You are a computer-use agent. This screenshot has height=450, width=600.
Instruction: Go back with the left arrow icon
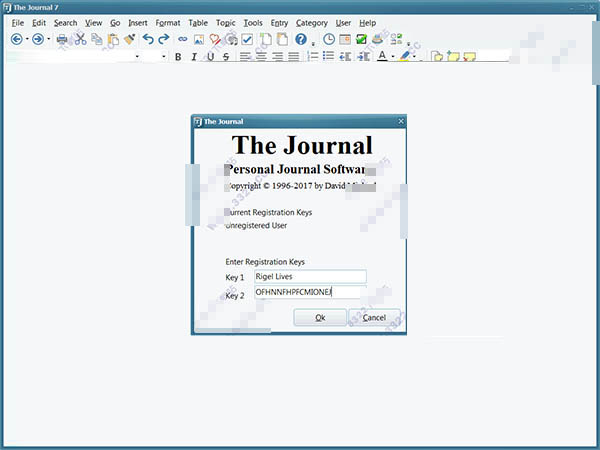click(16, 39)
